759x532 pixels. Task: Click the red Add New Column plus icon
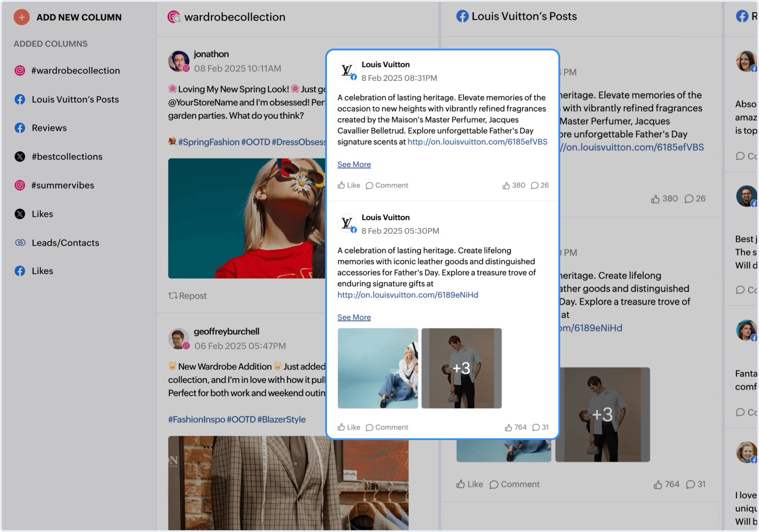click(22, 17)
